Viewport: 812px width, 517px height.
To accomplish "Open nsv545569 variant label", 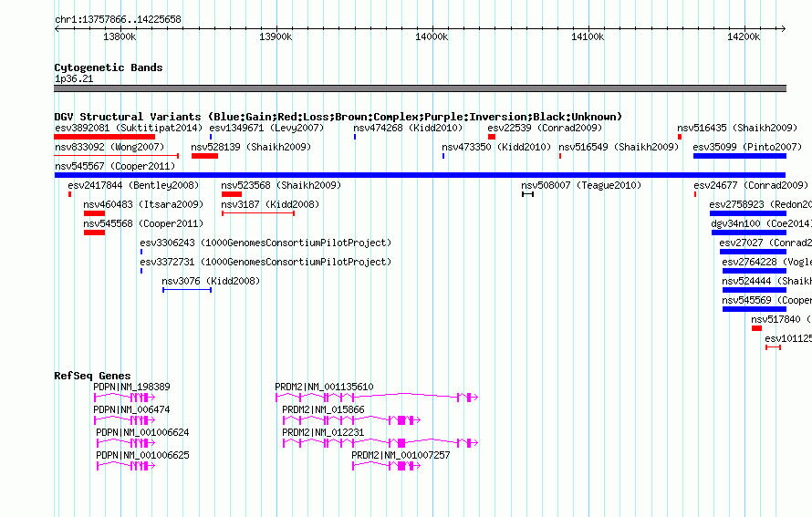I will coord(767,300).
